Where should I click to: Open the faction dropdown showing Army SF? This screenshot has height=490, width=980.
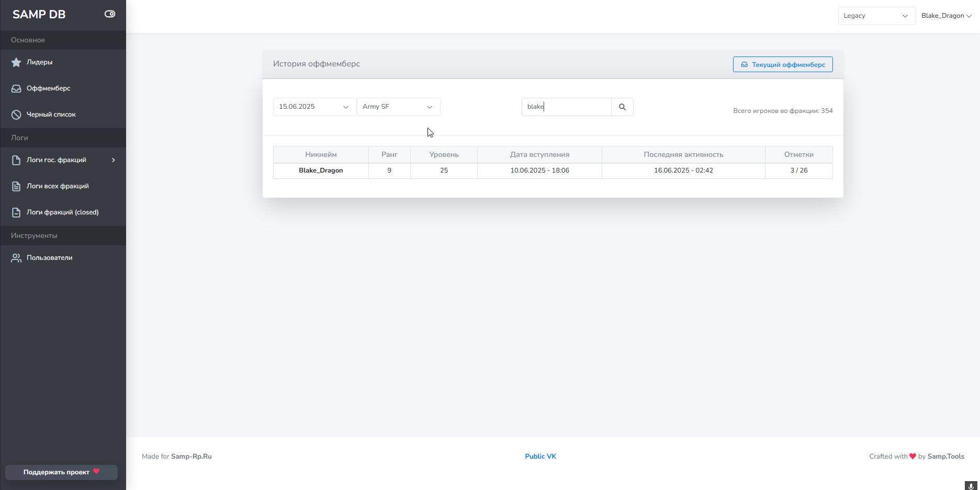click(x=398, y=107)
